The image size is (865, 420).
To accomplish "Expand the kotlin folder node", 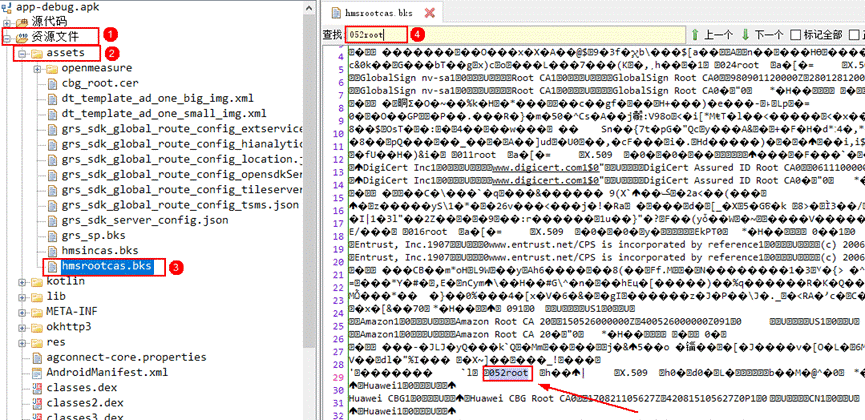I will [x=22, y=281].
